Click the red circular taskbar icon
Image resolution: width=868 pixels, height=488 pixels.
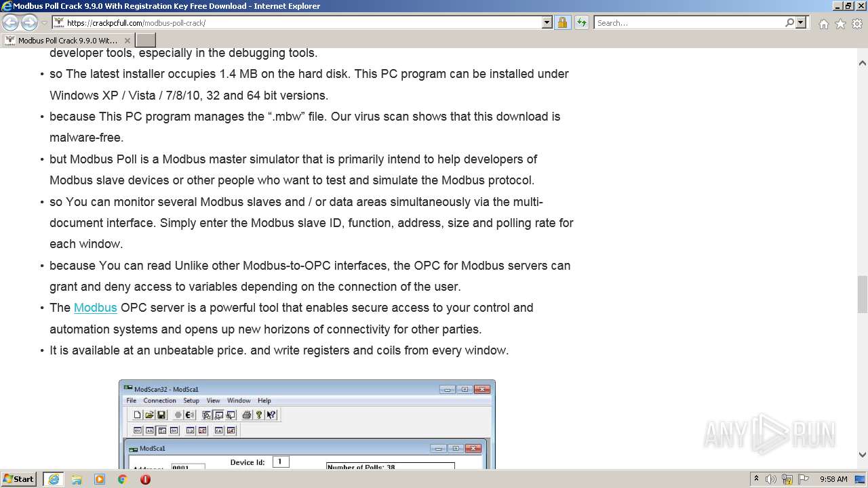click(x=145, y=479)
